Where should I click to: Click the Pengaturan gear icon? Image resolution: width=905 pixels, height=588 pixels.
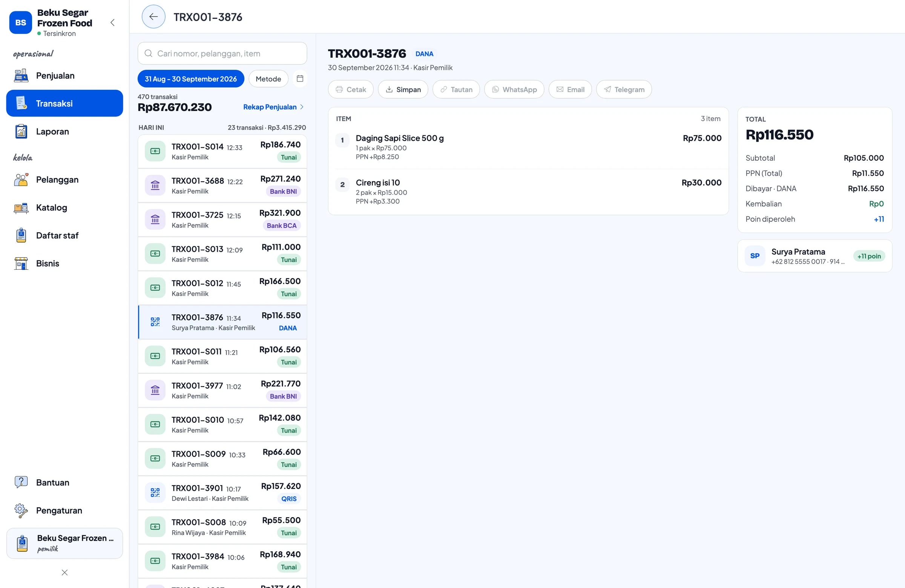[x=21, y=510]
